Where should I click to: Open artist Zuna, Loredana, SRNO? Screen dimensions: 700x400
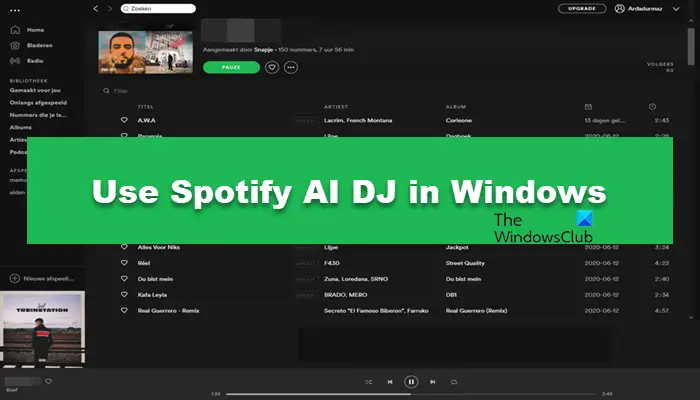click(x=356, y=279)
